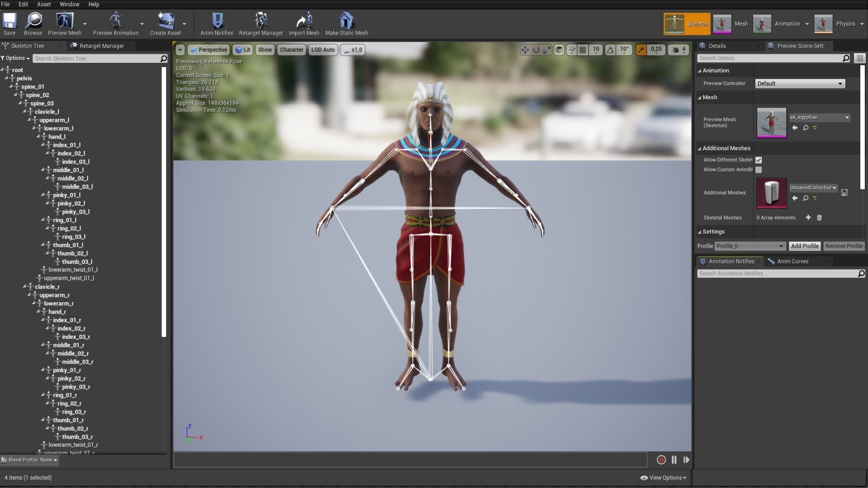Viewport: 868px width, 488px height.
Task: Open the File menu
Action: (x=5, y=4)
